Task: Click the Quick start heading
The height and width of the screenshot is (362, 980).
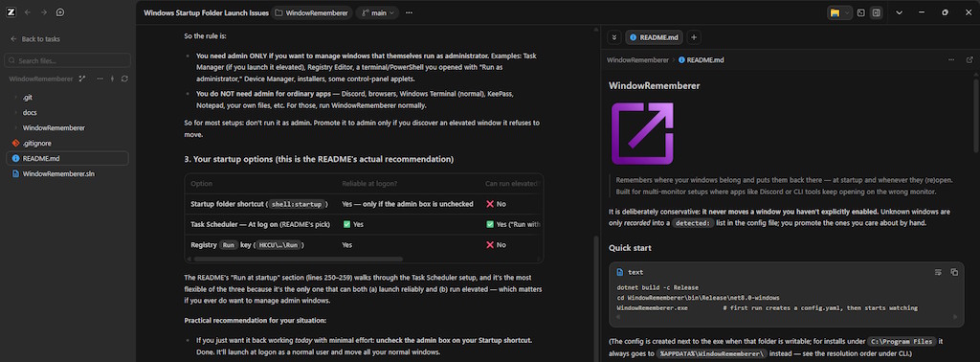Action: 630,248
